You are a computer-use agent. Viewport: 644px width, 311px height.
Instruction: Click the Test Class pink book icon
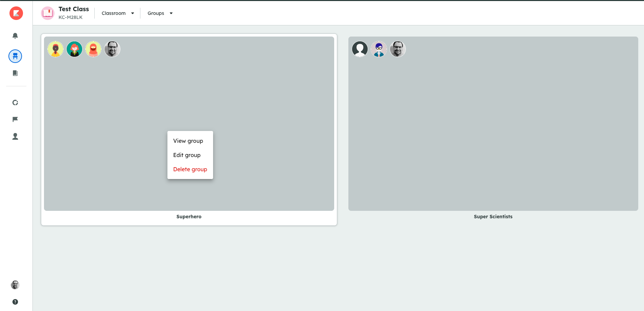(48, 13)
